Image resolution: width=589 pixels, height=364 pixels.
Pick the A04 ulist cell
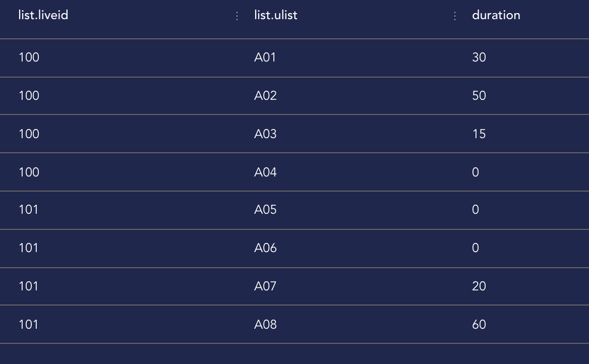point(265,172)
